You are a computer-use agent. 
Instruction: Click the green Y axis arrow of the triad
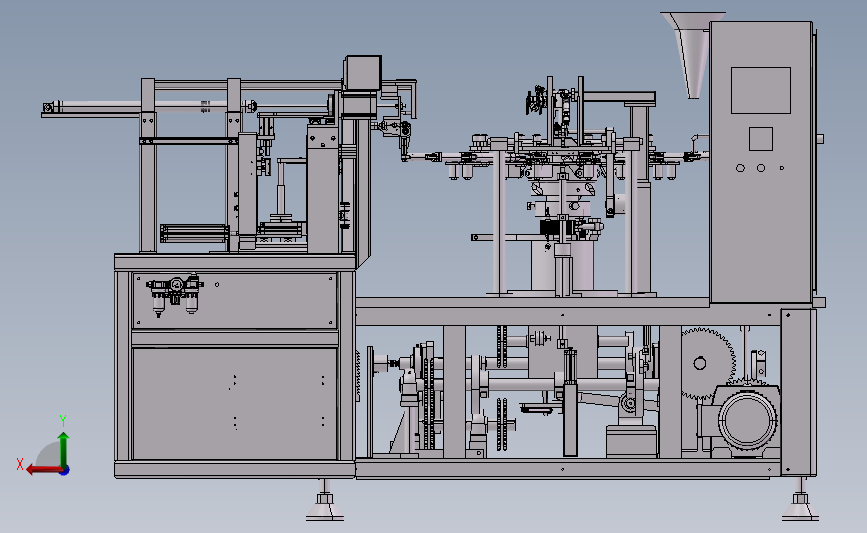[x=64, y=449]
